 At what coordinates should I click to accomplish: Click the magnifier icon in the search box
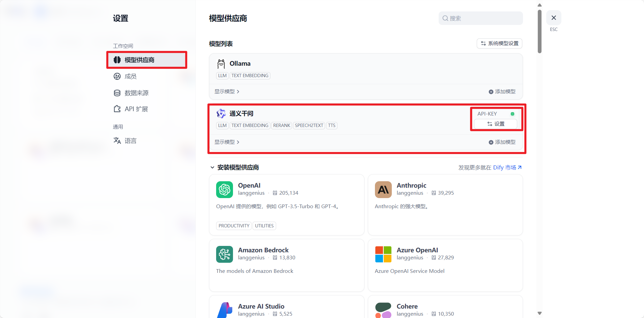tap(445, 18)
